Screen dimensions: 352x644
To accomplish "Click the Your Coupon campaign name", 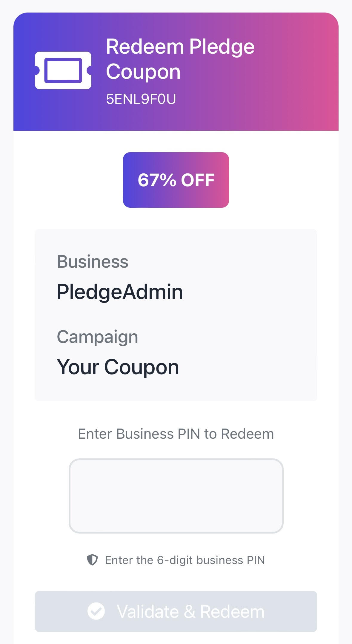I will [118, 367].
